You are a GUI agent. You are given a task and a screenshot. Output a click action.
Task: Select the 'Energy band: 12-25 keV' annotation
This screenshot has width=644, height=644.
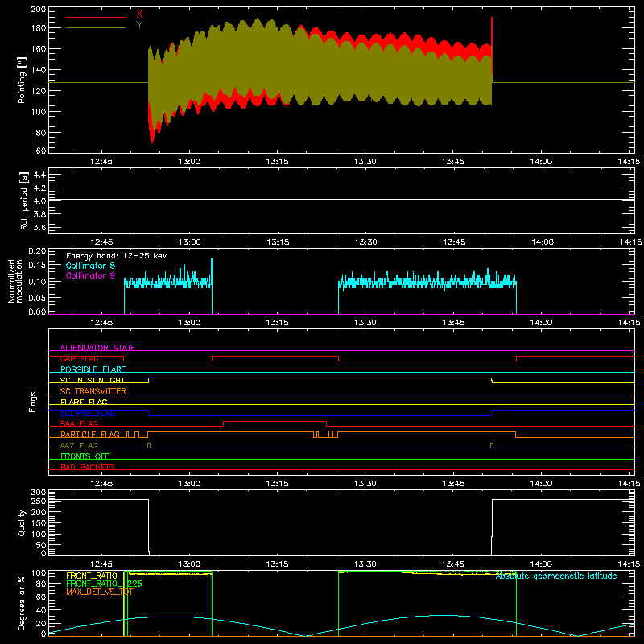117,256
